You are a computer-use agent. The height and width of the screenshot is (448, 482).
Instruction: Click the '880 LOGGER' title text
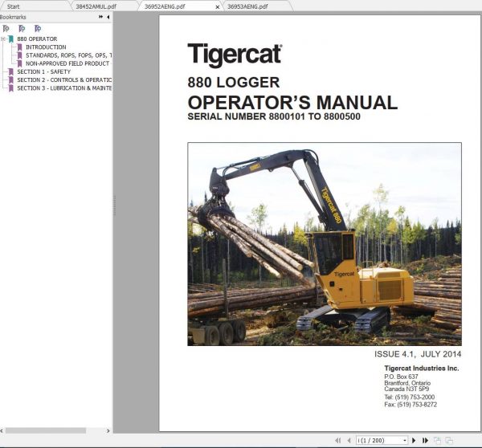pyautogui.click(x=234, y=82)
